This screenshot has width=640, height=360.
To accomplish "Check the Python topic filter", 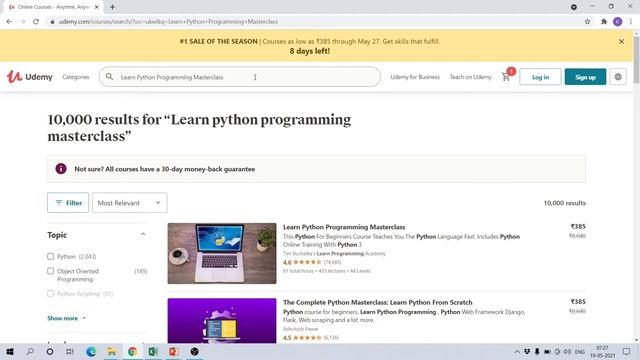I will (x=51, y=256).
